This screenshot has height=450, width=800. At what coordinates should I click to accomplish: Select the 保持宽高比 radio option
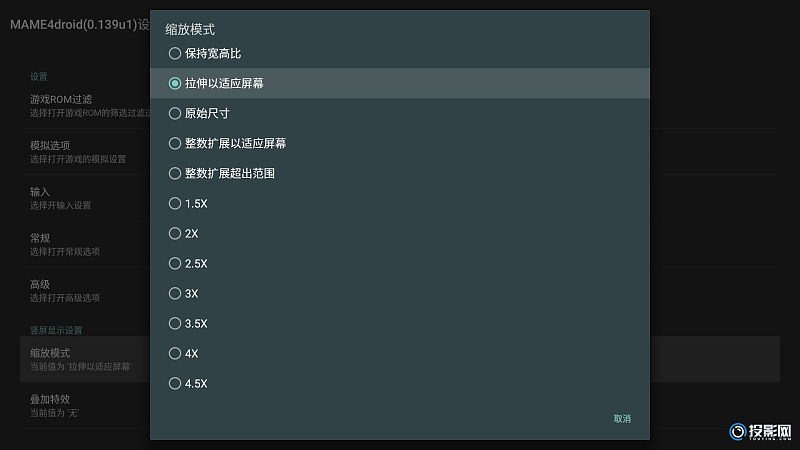(x=399, y=53)
